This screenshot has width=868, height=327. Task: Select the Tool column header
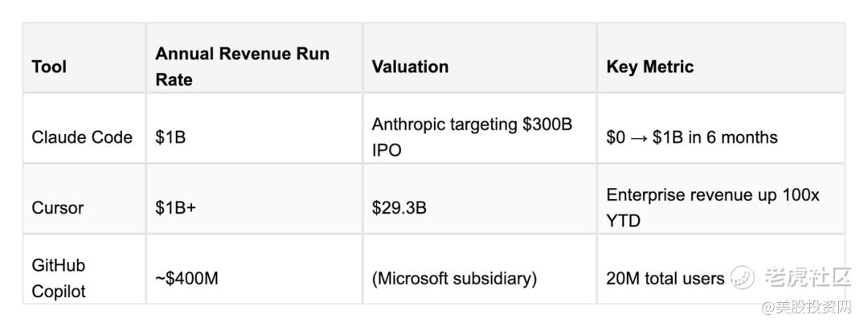click(x=49, y=67)
